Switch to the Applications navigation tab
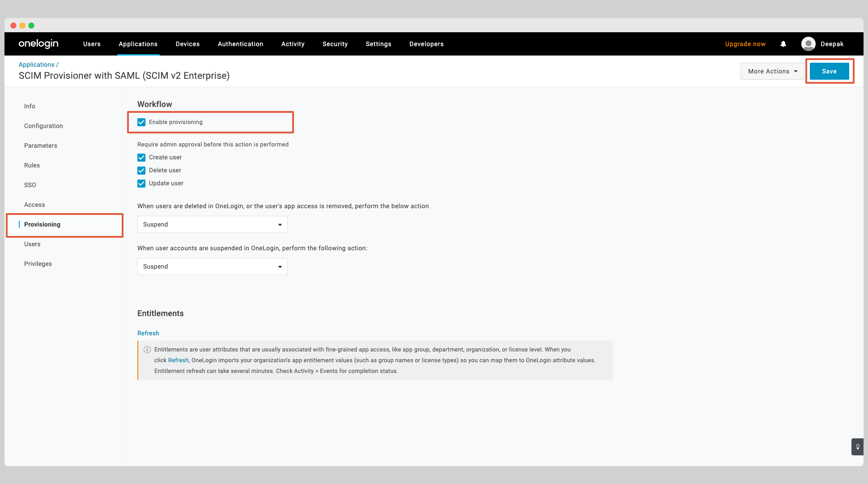The width and height of the screenshot is (868, 484). point(138,44)
